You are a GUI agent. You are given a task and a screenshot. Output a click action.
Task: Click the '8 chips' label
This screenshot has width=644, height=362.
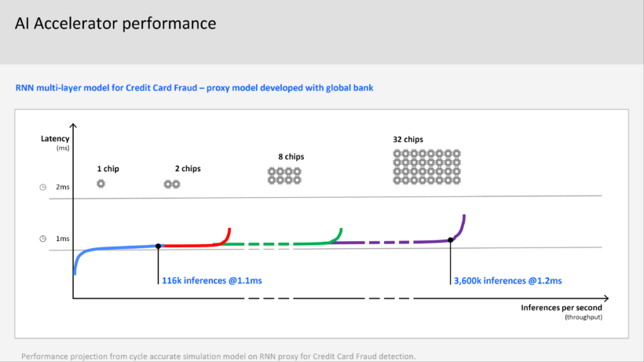(291, 157)
